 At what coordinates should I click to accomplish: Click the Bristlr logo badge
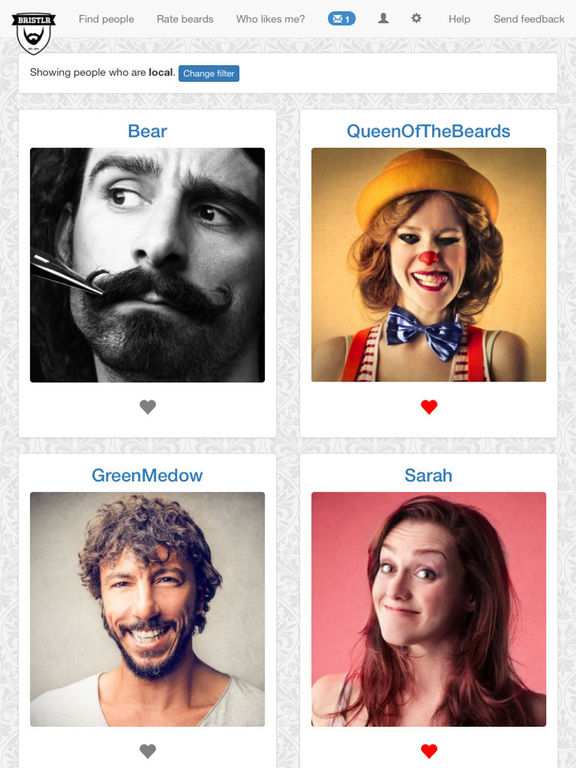tap(33, 33)
